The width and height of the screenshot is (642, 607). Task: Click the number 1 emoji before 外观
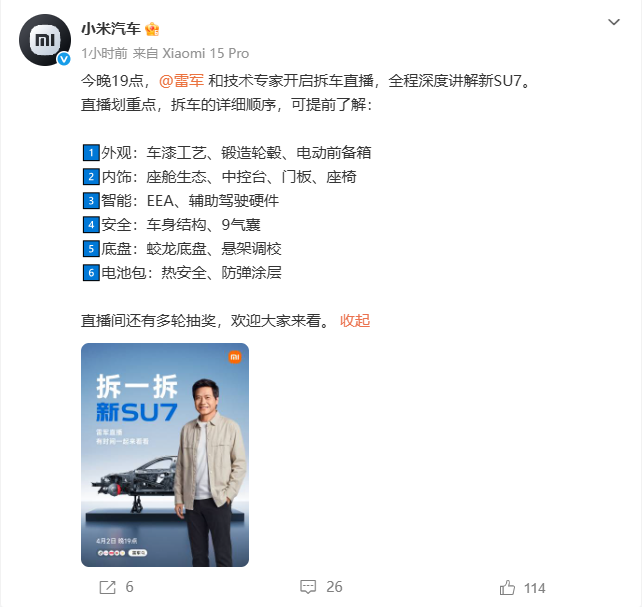[x=91, y=153]
